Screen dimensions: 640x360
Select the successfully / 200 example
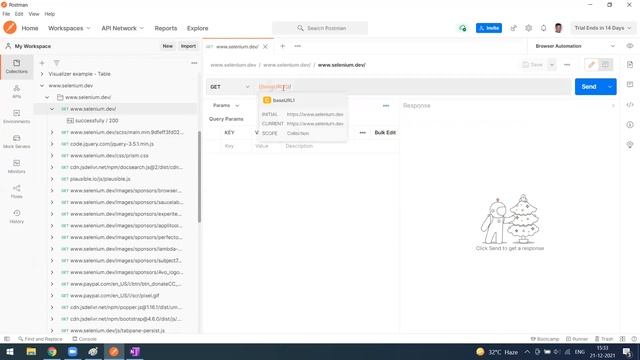96,121
